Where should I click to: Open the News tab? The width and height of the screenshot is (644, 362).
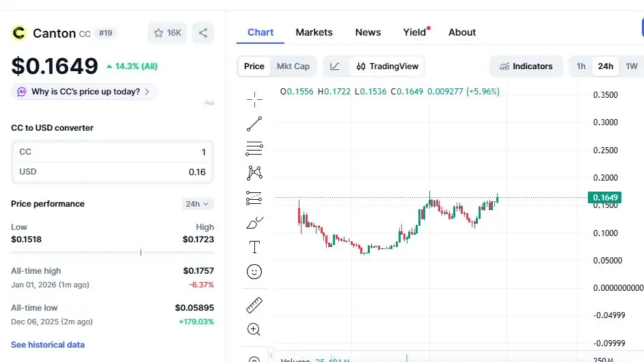point(368,32)
